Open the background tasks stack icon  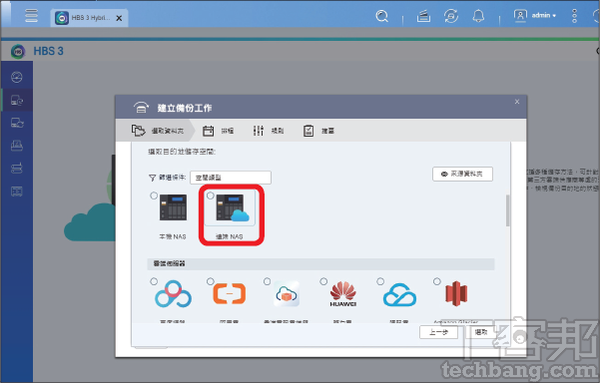(x=423, y=16)
